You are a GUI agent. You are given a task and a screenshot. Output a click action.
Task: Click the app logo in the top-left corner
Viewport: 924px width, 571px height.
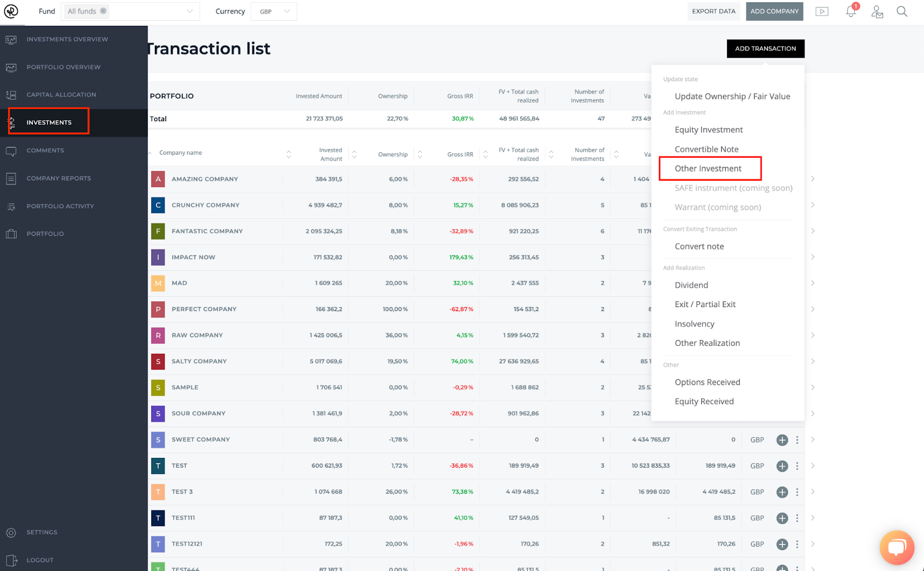(x=11, y=11)
